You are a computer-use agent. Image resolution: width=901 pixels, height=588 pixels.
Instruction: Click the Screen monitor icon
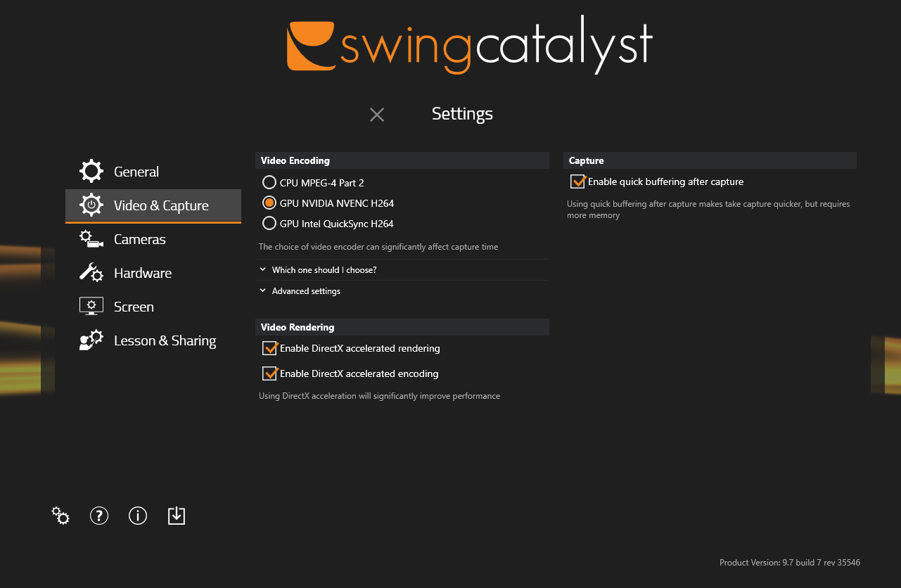coord(91,307)
